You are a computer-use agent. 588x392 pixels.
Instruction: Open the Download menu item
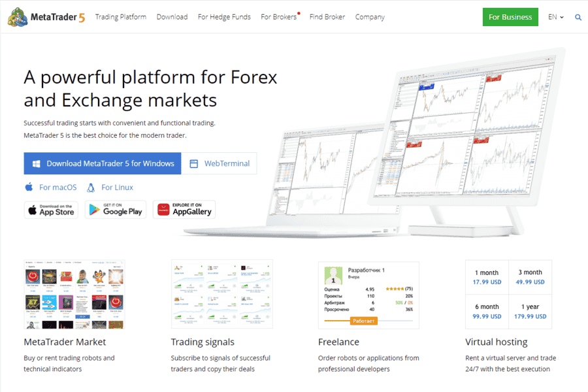(x=172, y=17)
